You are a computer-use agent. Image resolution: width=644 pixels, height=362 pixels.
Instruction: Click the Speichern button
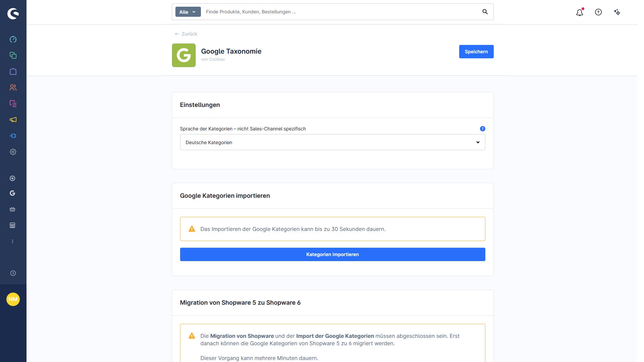click(476, 52)
